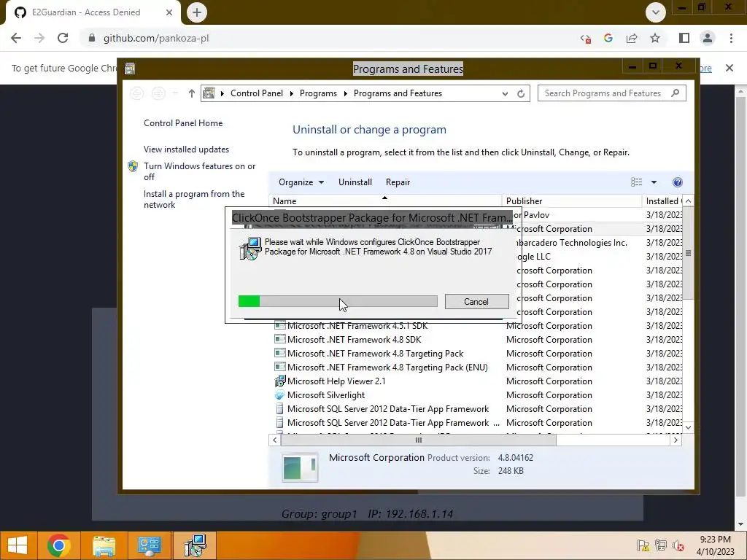Select Microsoft .NET Framework 4.8 SDK
This screenshot has width=747, height=560.
pyautogui.click(x=354, y=340)
